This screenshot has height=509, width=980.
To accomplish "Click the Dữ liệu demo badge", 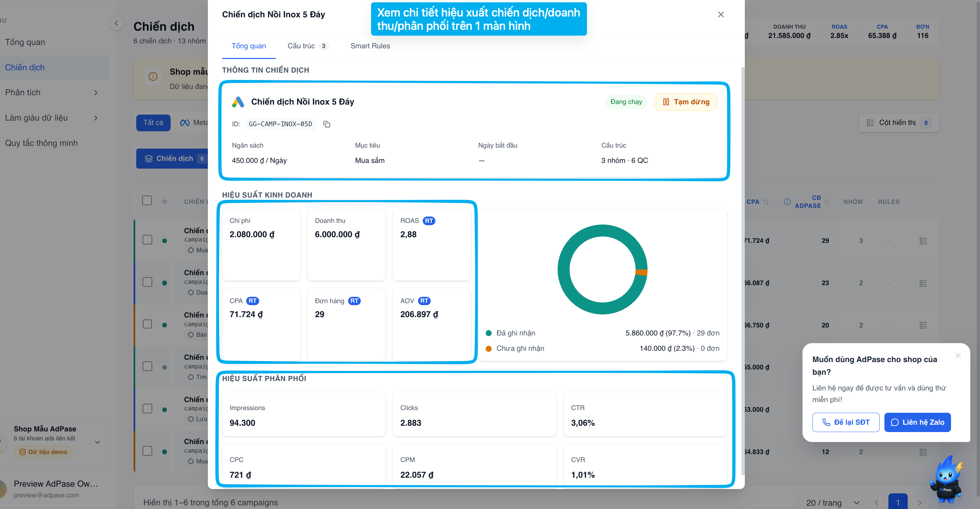I will [x=43, y=452].
